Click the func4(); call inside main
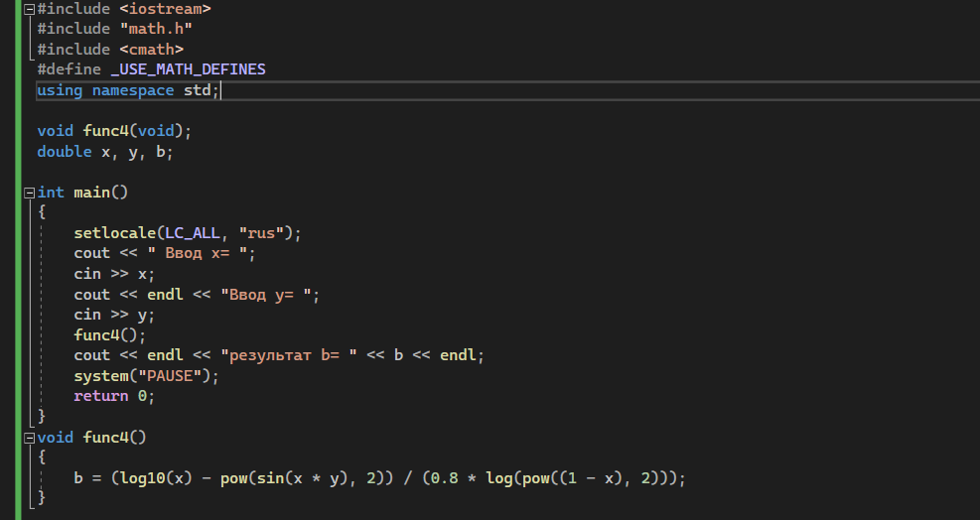 110,335
